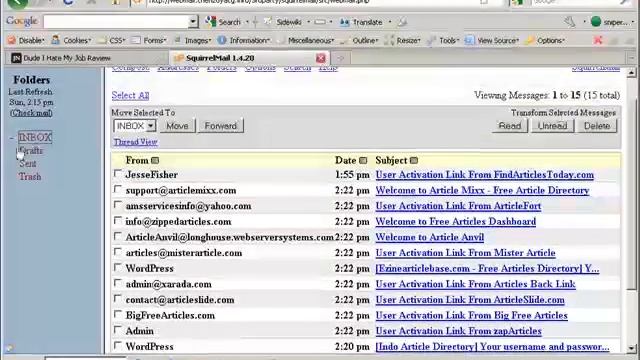Open the Welcome to Article Anvil message
This screenshot has height=360, width=640.
429,237
